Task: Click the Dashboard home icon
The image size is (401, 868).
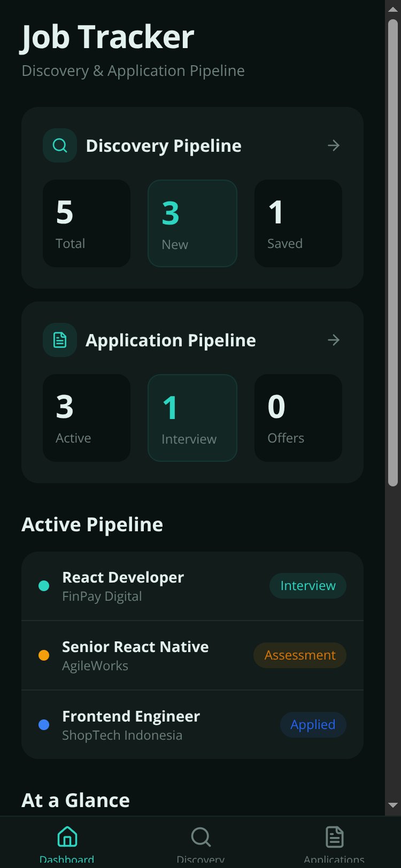Action: point(67,836)
